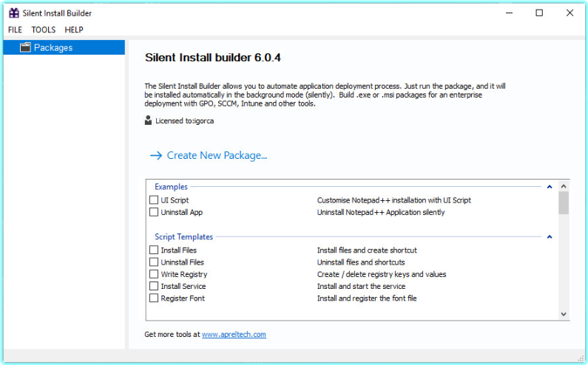Minimize the Silent Install Builder window

[x=509, y=13]
